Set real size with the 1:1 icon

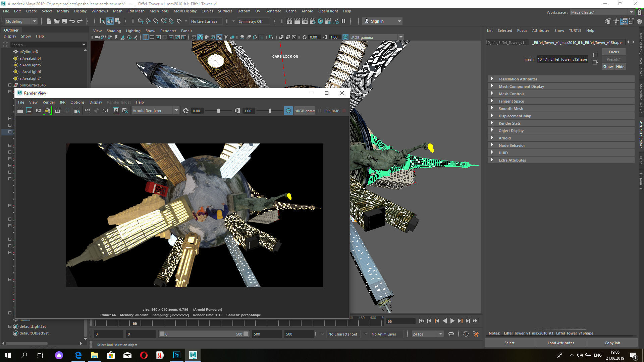coord(106,111)
